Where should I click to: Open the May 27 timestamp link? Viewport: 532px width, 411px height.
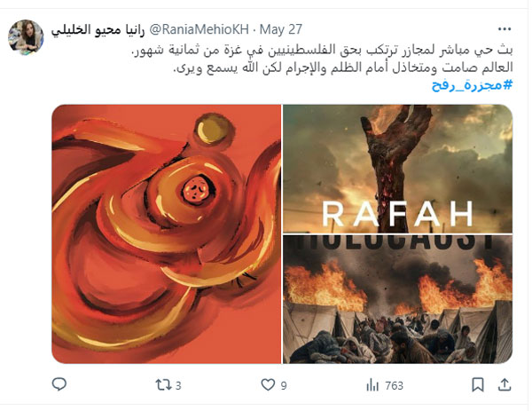pyautogui.click(x=281, y=29)
